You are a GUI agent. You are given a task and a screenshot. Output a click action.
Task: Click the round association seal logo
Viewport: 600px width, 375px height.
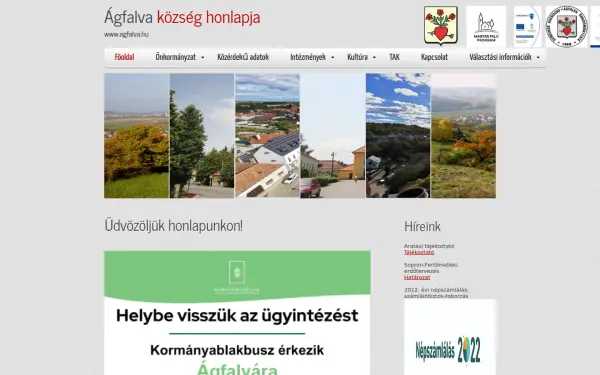pyautogui.click(x=567, y=26)
